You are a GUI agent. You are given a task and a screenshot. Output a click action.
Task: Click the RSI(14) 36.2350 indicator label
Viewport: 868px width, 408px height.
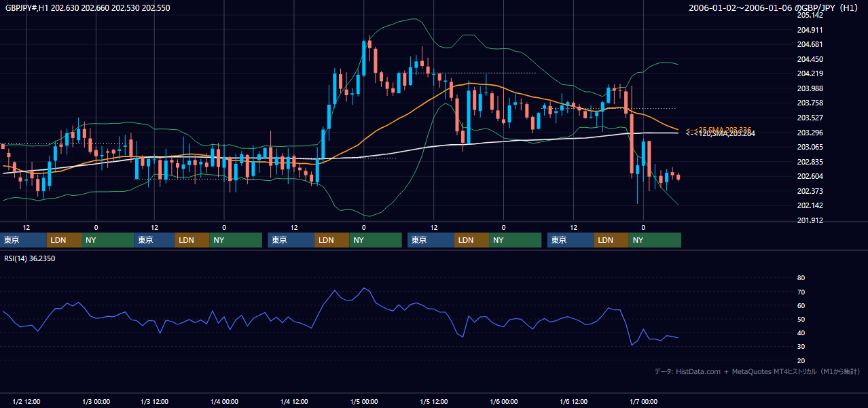pos(30,258)
